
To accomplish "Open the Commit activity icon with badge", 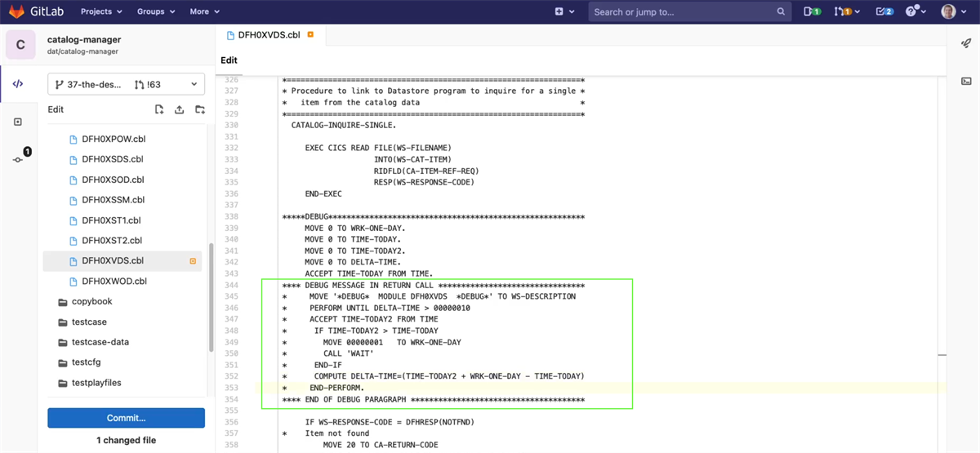I will 18,159.
